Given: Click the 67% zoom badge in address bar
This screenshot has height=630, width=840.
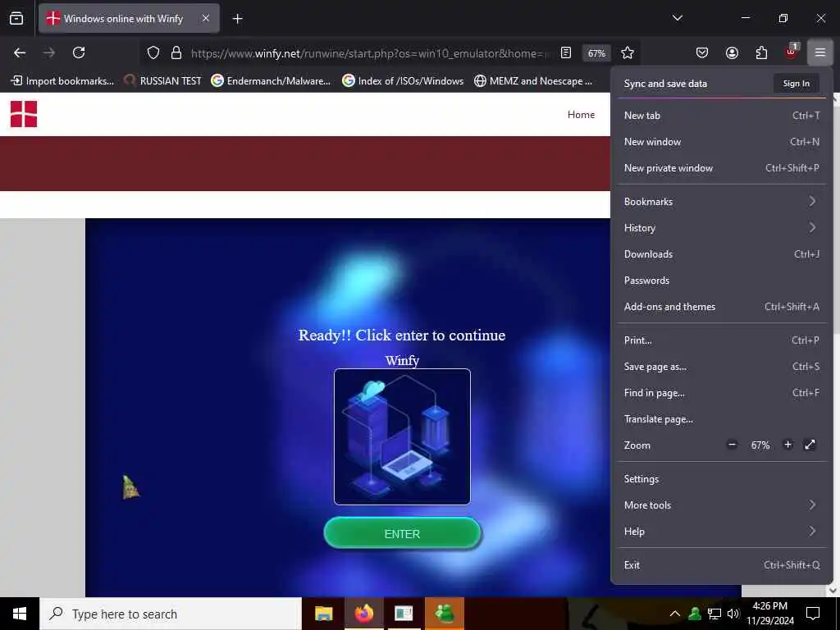Looking at the screenshot, I should pyautogui.click(x=596, y=53).
